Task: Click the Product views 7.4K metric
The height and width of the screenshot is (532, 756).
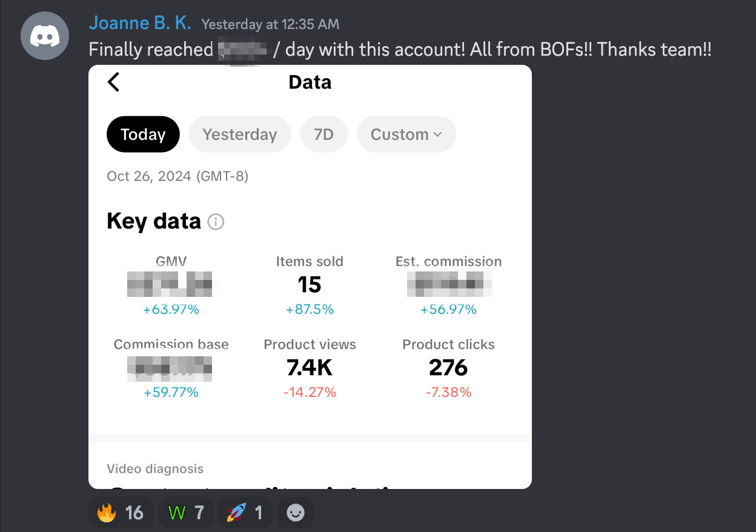Action: click(310, 367)
